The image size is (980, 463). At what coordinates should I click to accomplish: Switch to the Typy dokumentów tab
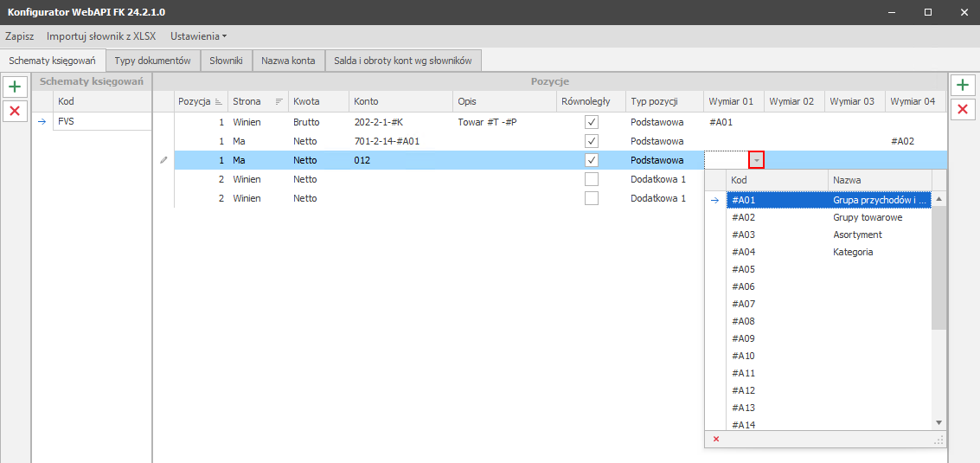152,61
